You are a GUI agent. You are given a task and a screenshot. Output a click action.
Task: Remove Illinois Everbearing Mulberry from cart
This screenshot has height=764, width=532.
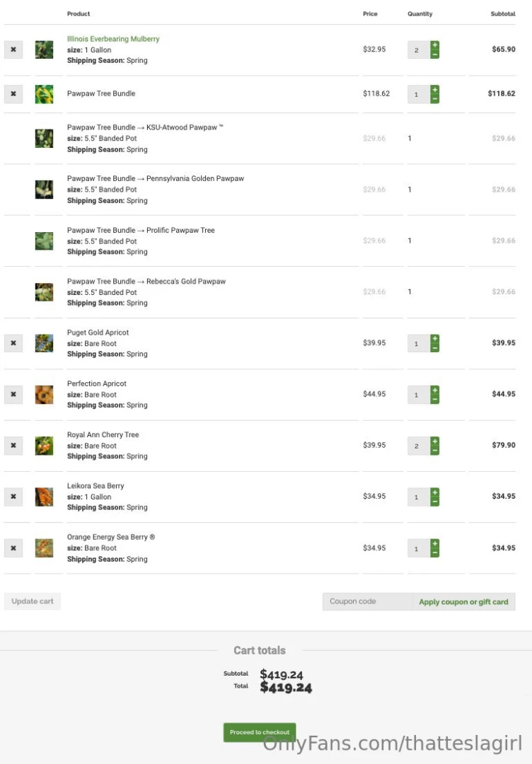click(x=13, y=50)
